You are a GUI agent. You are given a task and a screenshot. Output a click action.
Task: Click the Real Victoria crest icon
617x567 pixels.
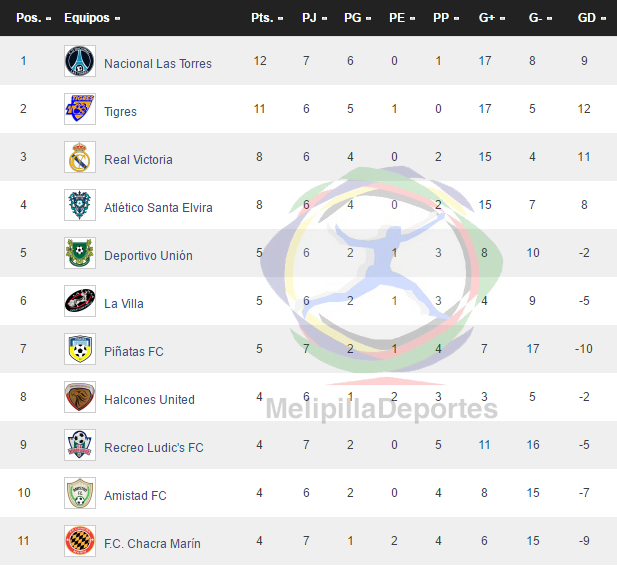coord(80,157)
